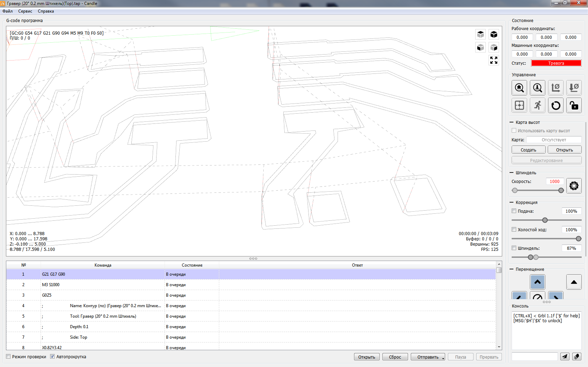Viewport: 588px width, 367px height.
Task: Click the restore origin crosshair icon
Action: (519, 105)
